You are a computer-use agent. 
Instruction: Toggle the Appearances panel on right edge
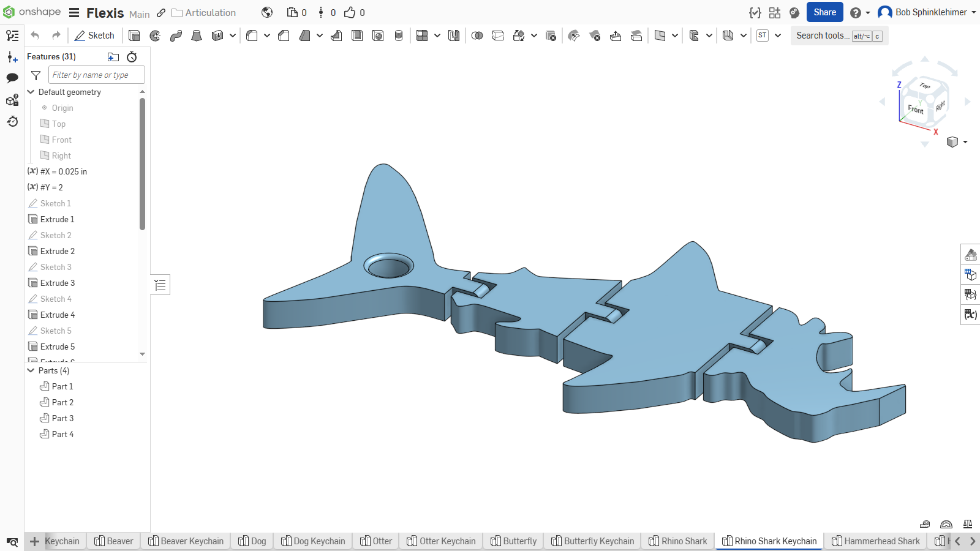970,254
